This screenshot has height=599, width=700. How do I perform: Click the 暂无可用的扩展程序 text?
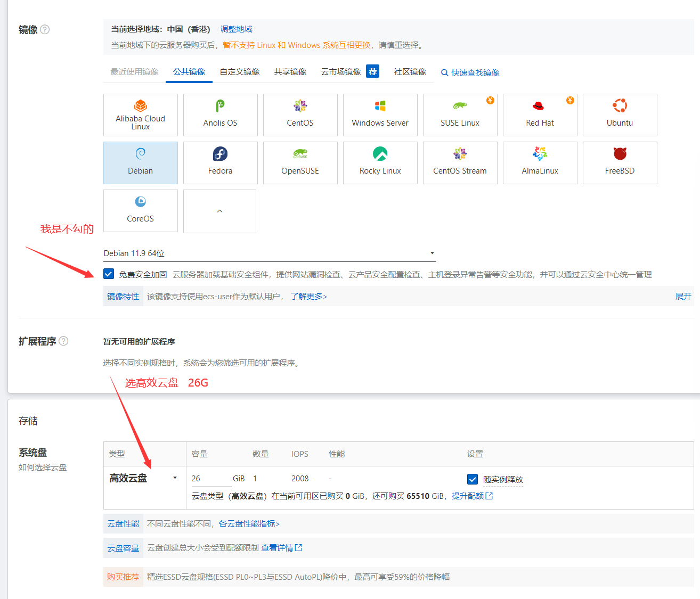[x=139, y=341]
